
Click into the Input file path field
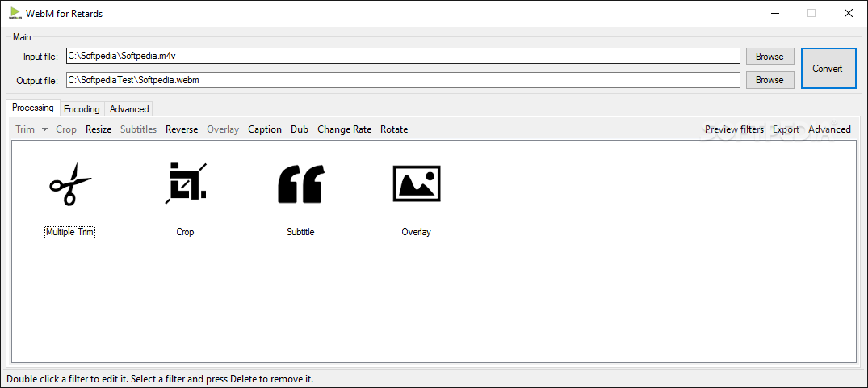click(x=403, y=56)
